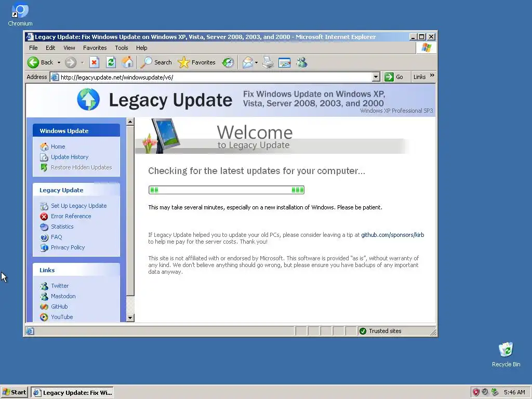Open Recycle Bin on desktop

click(x=506, y=354)
